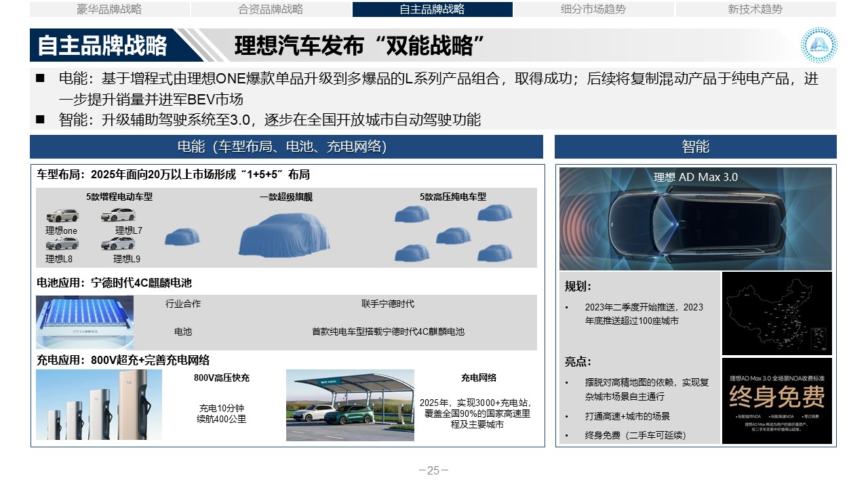The image size is (868, 488).
Task: Click the 理想汽车发布"双能战略" heading
Action: click(x=360, y=45)
